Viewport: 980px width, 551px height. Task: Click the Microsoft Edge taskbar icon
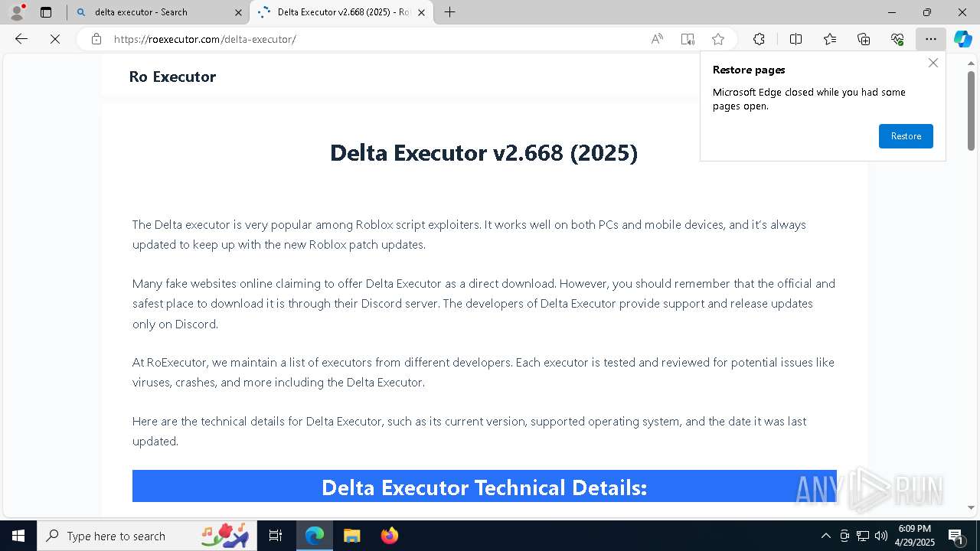point(315,536)
